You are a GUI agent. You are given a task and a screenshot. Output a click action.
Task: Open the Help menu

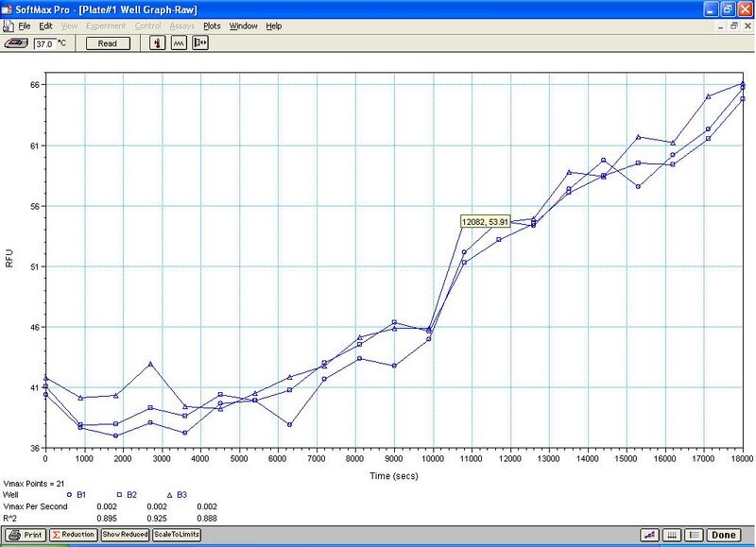274,26
